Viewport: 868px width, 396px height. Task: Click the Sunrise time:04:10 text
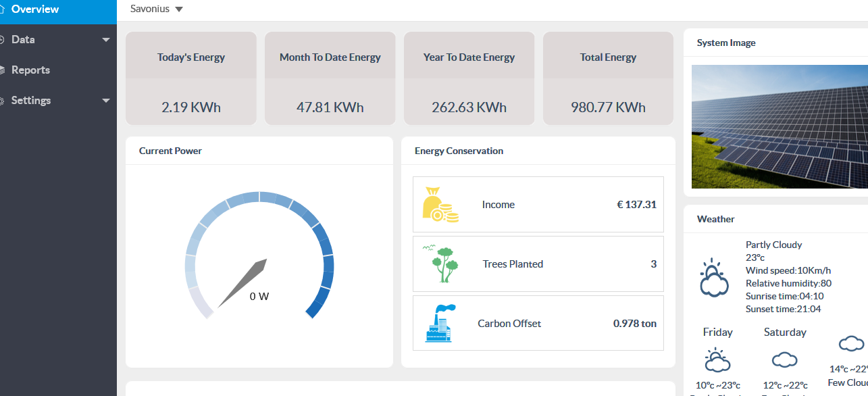(x=784, y=296)
